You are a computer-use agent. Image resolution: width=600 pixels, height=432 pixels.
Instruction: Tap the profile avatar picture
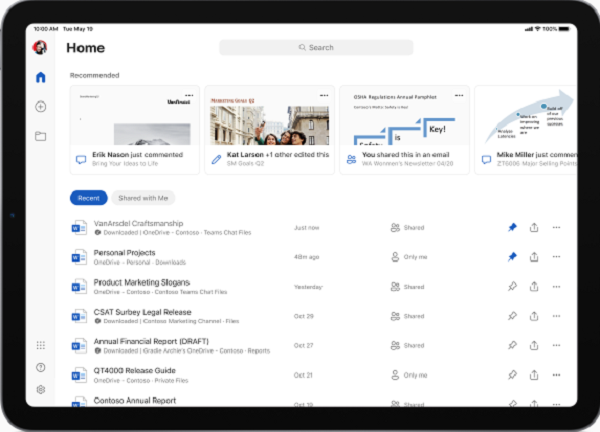40,47
